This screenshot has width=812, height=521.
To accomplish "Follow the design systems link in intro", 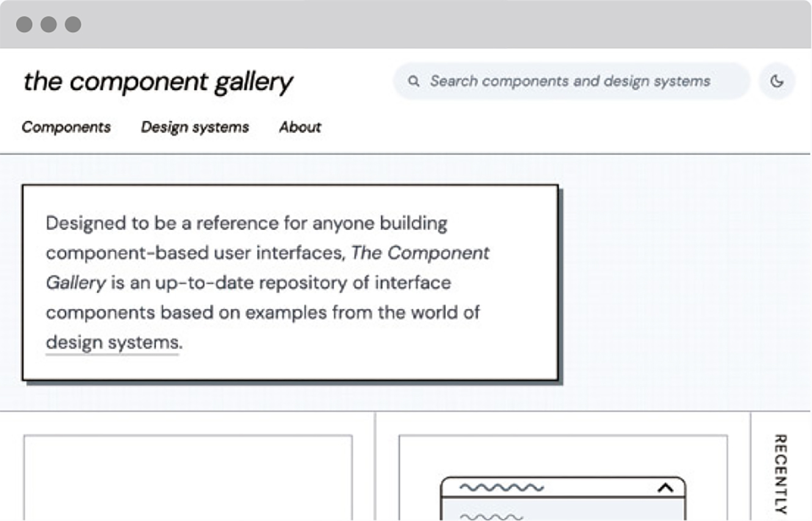I will [x=113, y=343].
